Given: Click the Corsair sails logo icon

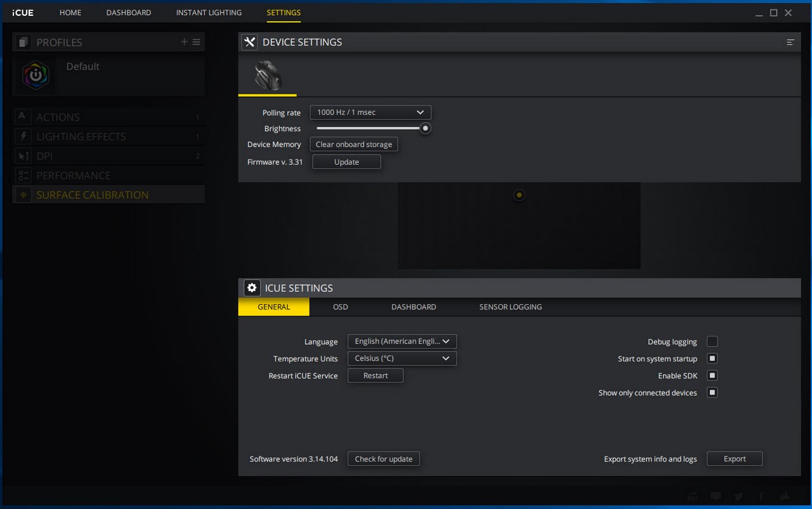Looking at the screenshot, I should click(x=785, y=497).
